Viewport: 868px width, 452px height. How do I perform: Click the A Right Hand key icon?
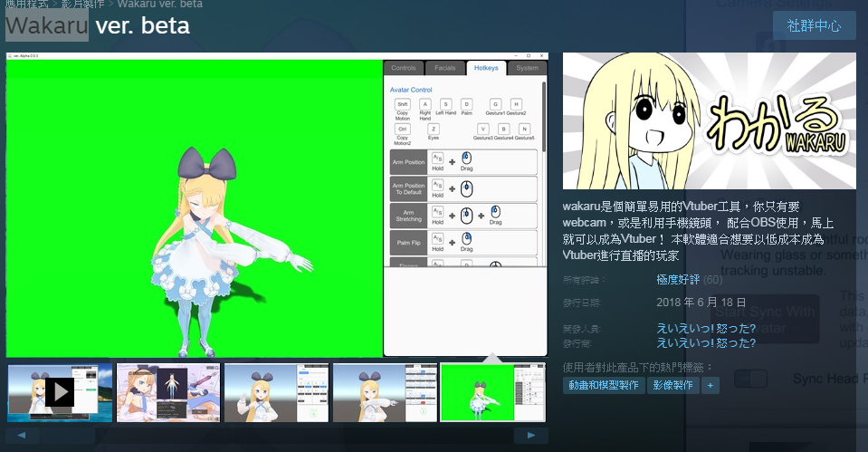pyautogui.click(x=425, y=104)
